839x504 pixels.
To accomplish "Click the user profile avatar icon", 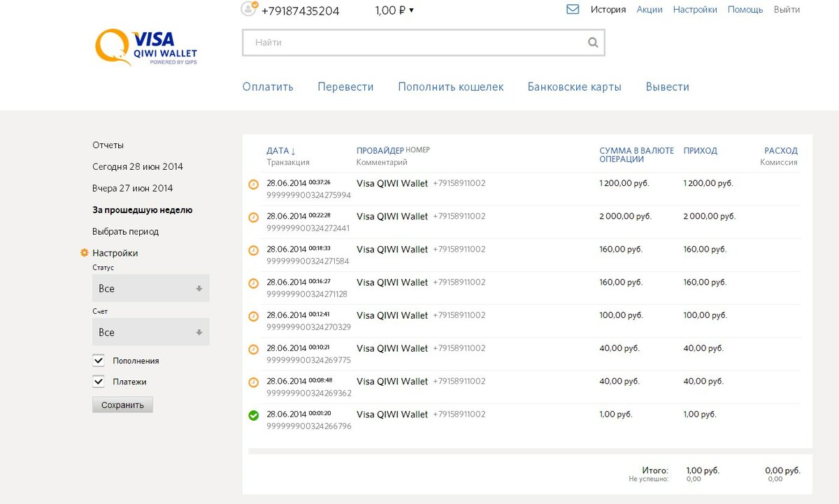I will click(x=249, y=8).
